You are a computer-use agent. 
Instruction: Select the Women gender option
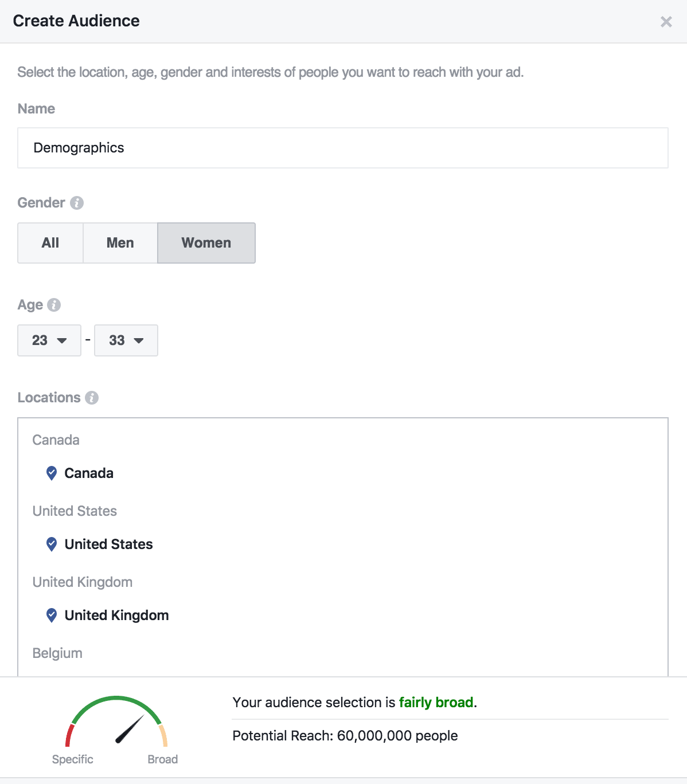(x=206, y=243)
